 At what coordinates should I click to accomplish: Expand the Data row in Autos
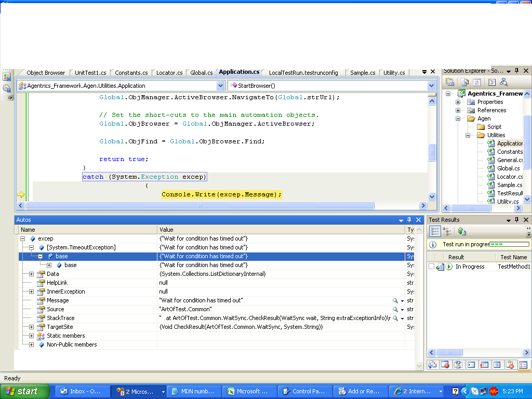[x=31, y=274]
